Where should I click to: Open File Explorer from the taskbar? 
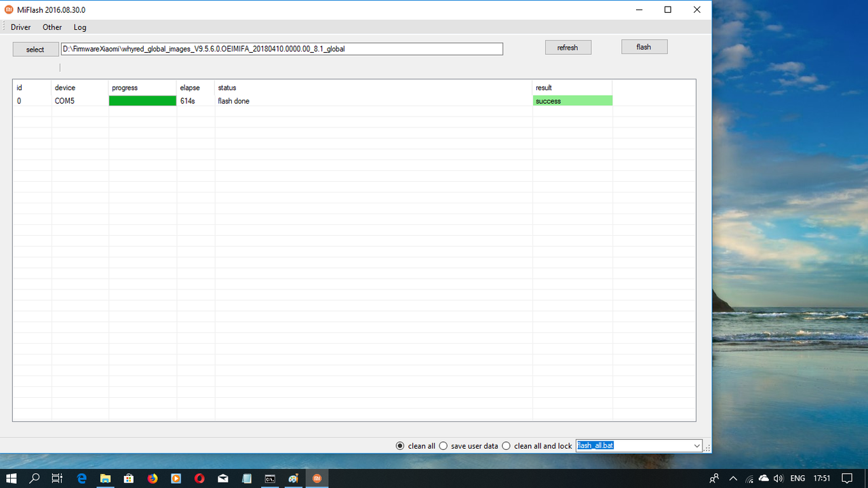click(105, 479)
